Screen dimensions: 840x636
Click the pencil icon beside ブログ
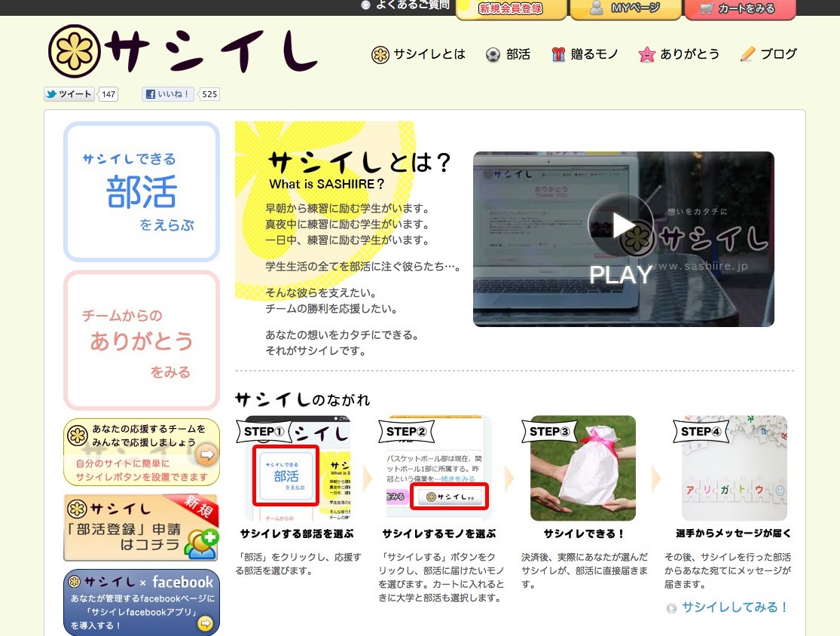(747, 54)
